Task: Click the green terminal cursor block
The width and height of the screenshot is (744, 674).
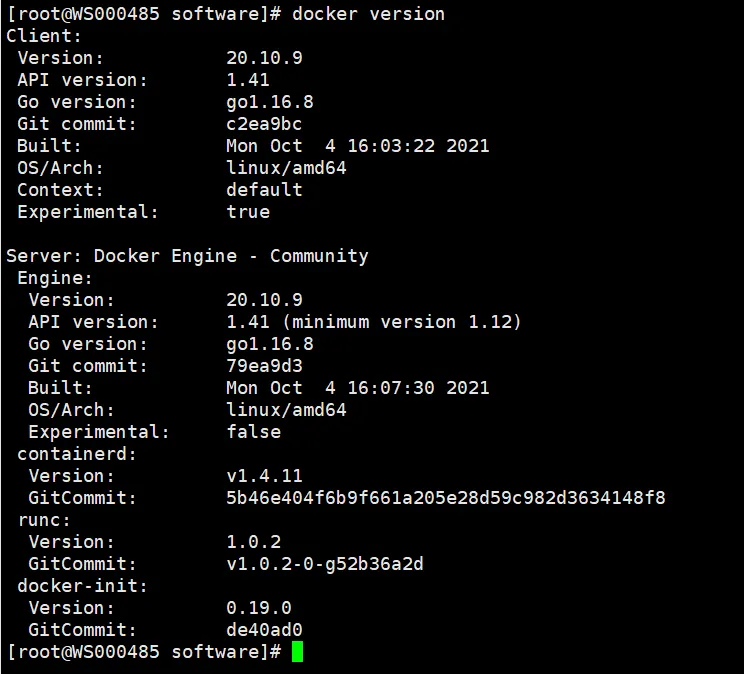Action: click(297, 651)
